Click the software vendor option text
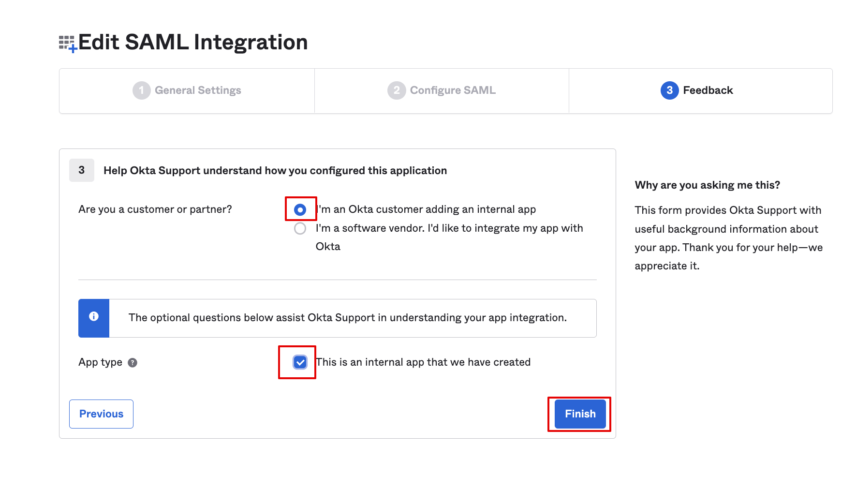This screenshot has width=856, height=504. (x=449, y=228)
